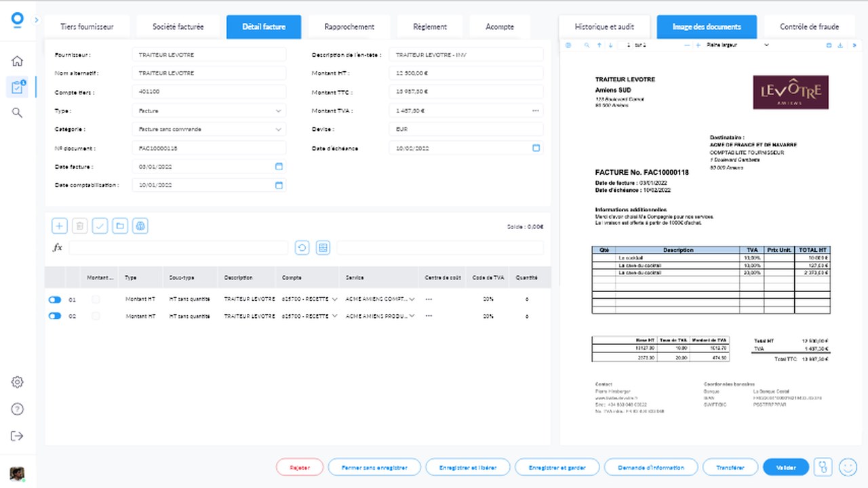Add a new invoice line with plus icon
Image resolution: width=868 pixels, height=488 pixels.
(x=60, y=226)
